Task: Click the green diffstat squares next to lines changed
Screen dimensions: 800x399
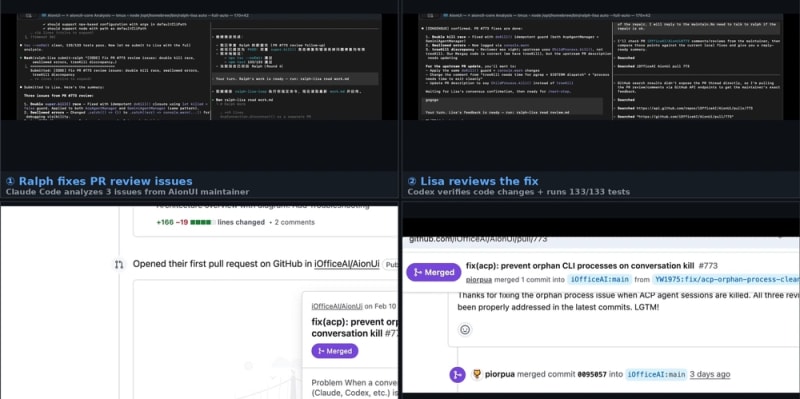Action: coord(200,222)
